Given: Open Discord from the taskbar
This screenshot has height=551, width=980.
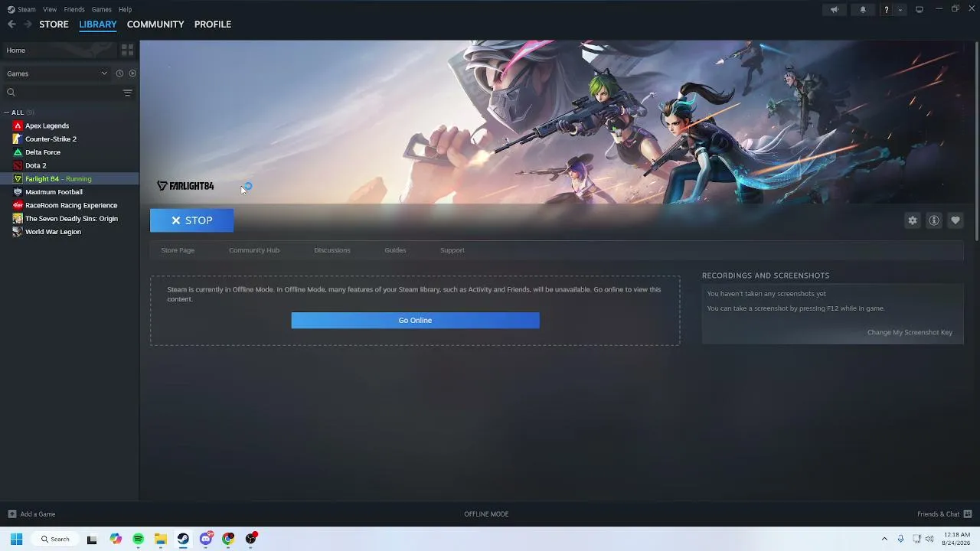Looking at the screenshot, I should [206, 539].
